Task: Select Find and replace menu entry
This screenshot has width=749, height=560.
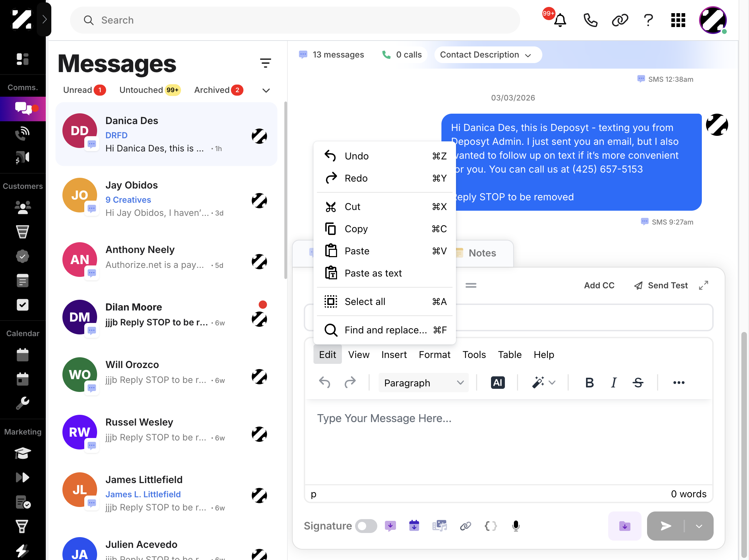Action: (385, 330)
